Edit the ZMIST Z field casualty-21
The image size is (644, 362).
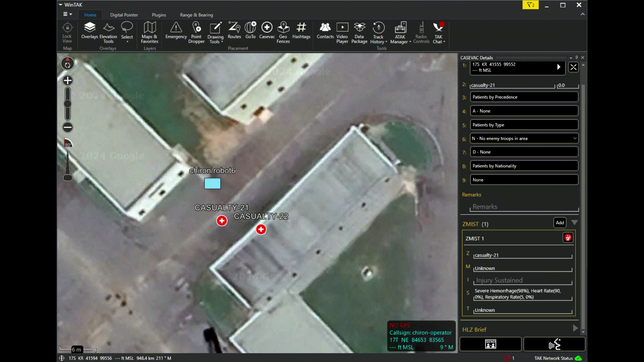coord(523,255)
